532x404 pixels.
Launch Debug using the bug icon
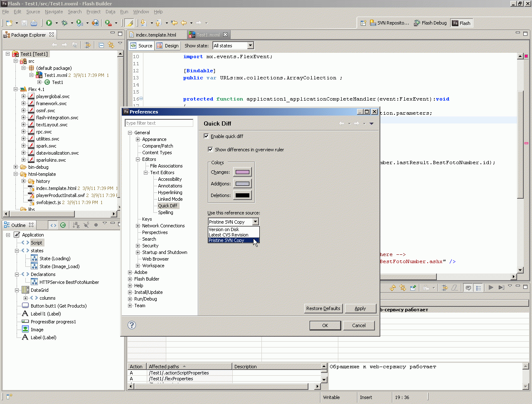click(64, 23)
